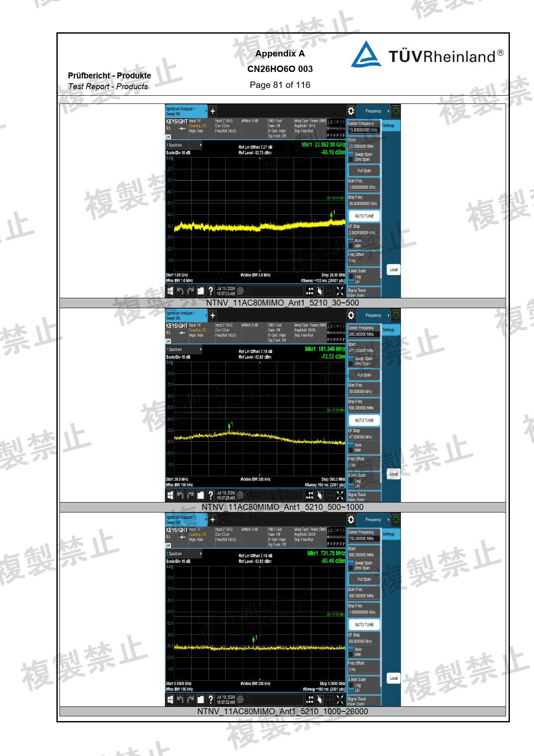
Task: Click undo arrow in the 10:37:25 AM analyzer toolbar
Action: point(180,496)
